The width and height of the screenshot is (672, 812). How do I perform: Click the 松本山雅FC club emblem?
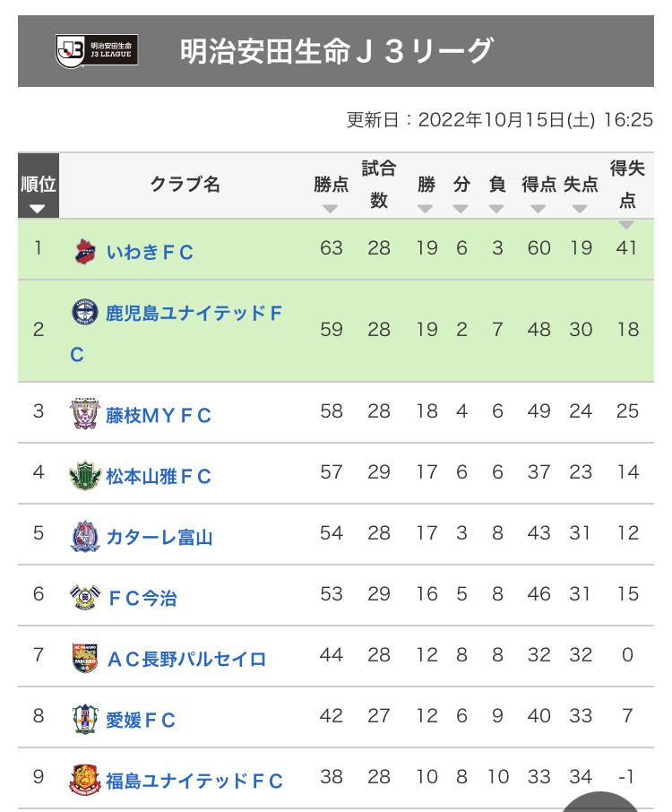click(85, 475)
